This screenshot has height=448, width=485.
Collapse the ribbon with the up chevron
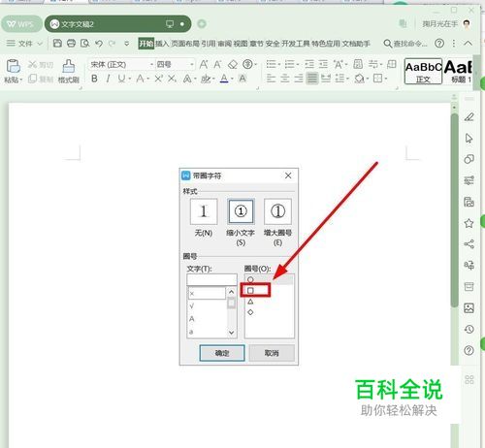pyautogui.click(x=468, y=43)
